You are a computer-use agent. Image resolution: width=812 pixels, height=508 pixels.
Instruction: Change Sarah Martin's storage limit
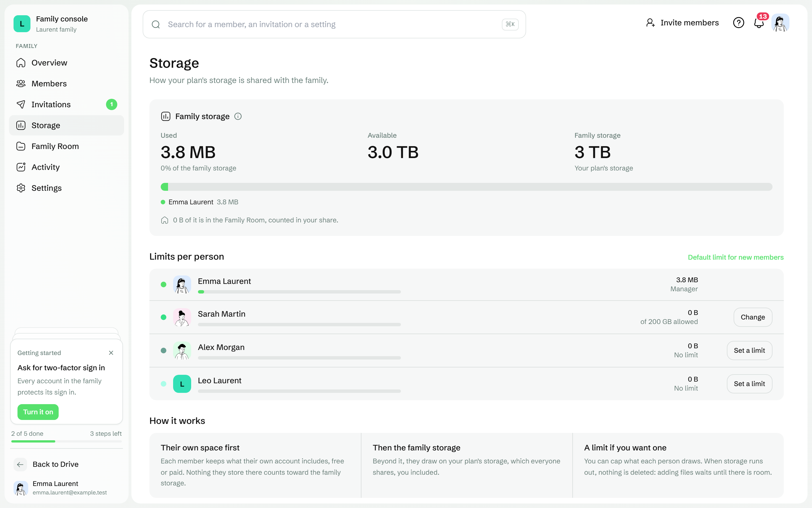(x=753, y=317)
